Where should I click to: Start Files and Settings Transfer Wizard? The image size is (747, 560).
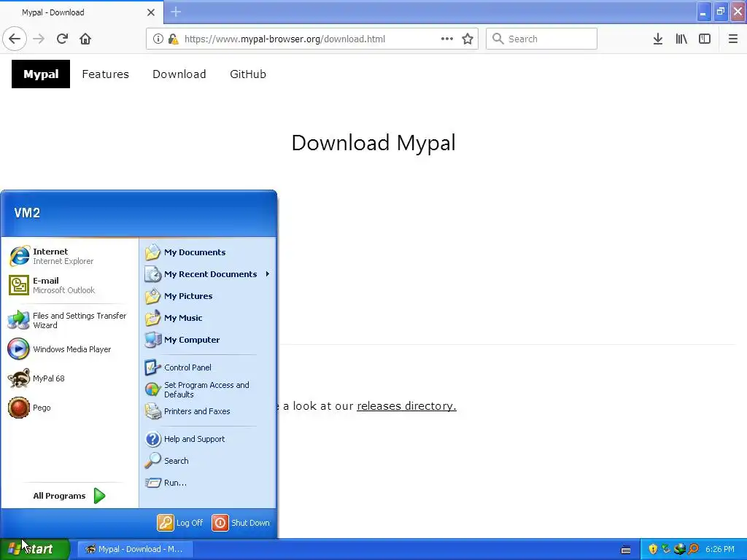(x=69, y=321)
